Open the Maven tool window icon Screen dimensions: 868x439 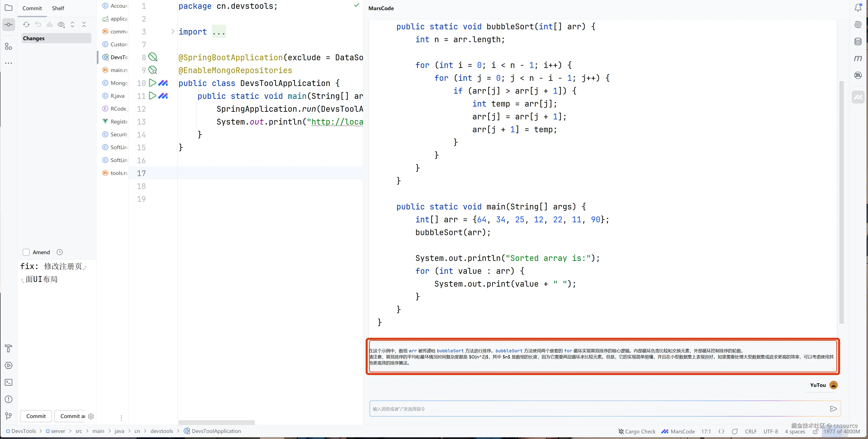[858, 58]
